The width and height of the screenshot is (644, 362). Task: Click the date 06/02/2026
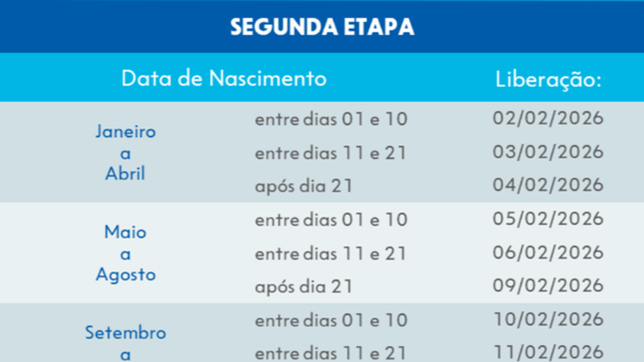click(x=548, y=253)
